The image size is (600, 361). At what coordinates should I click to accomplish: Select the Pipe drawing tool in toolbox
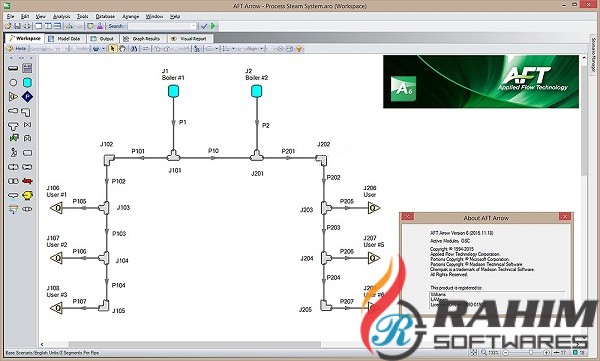pyautogui.click(x=13, y=69)
